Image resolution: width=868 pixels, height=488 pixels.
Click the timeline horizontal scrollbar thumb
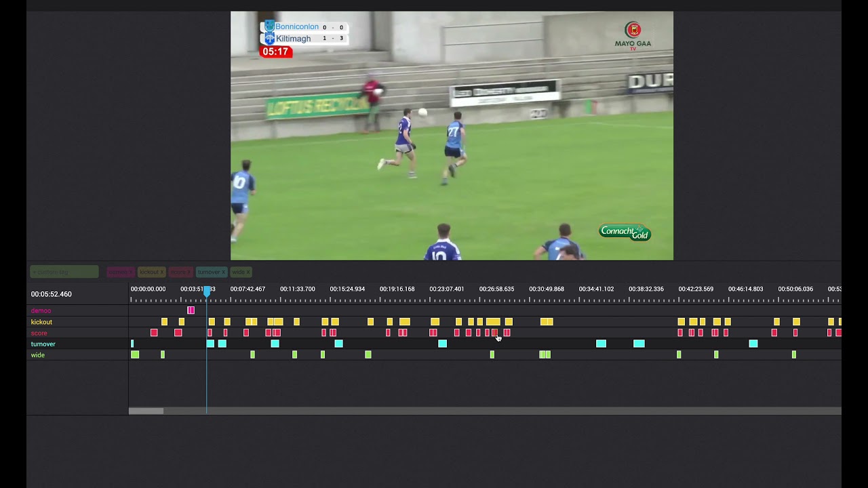click(146, 411)
